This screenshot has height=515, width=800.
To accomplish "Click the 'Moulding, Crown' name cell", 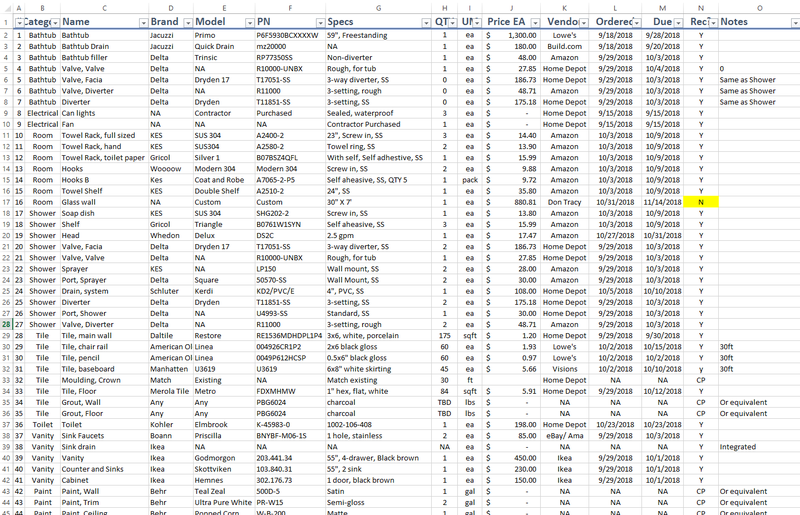I will [105, 380].
